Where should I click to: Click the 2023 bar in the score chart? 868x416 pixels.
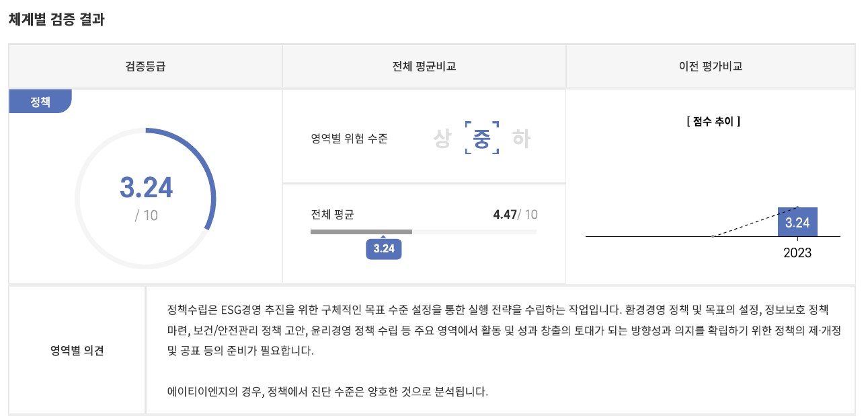click(797, 222)
